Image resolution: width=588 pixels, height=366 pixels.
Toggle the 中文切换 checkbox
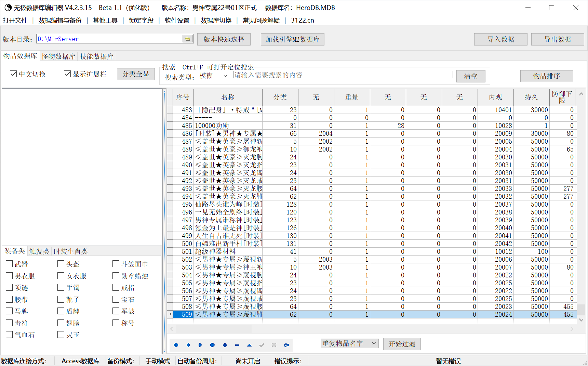click(13, 74)
